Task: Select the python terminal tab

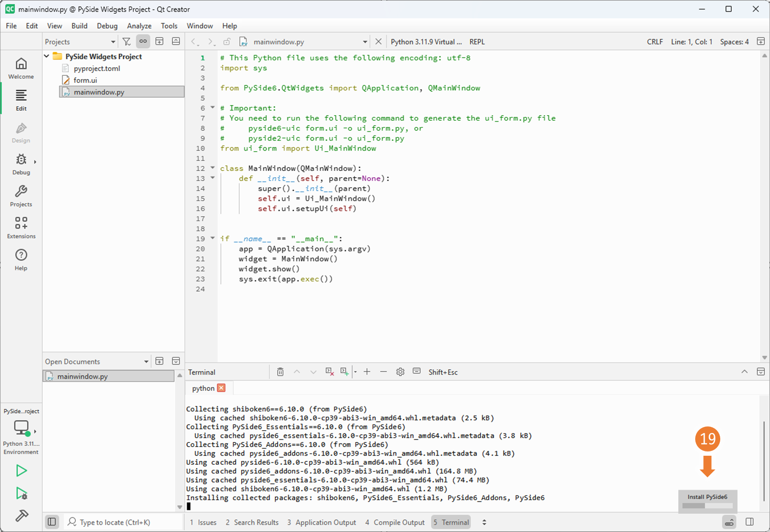Action: [203, 388]
